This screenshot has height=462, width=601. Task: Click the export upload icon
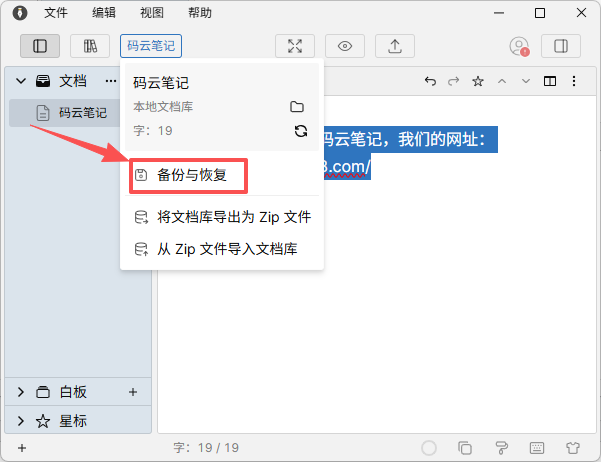click(x=395, y=46)
